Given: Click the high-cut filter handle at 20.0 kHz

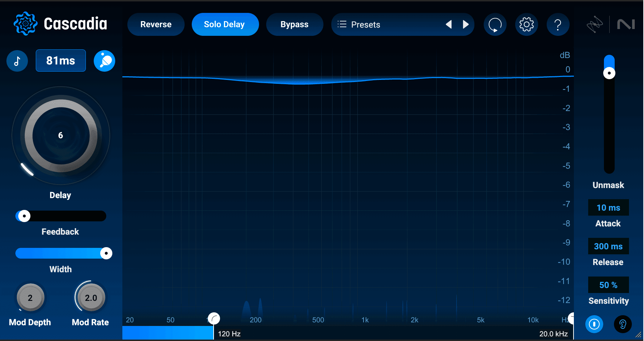Looking at the screenshot, I should (572, 318).
